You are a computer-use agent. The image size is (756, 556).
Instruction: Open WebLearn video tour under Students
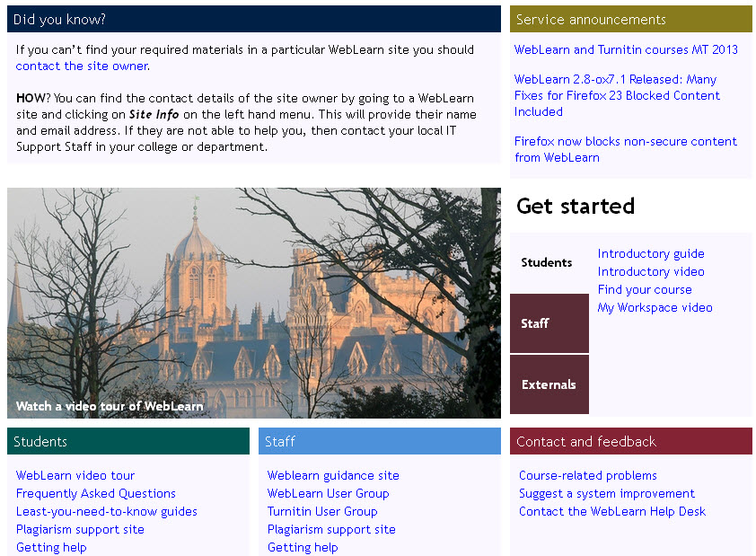coord(75,476)
